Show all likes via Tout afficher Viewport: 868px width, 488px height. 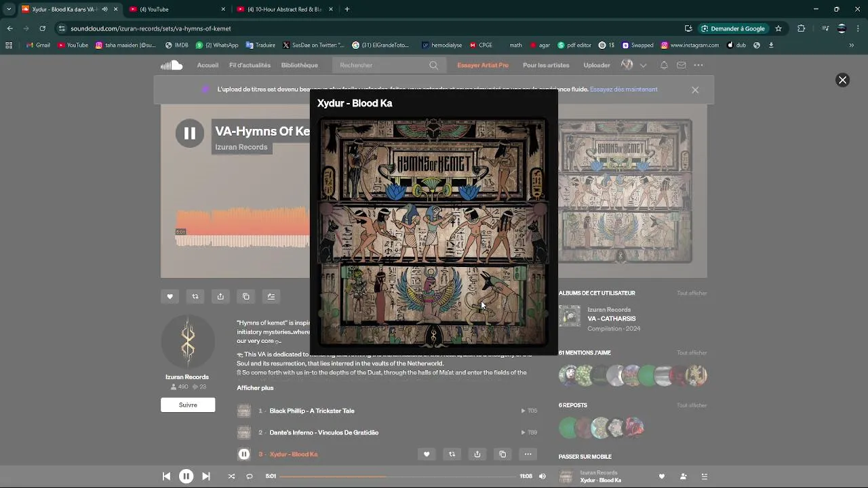coord(692,352)
